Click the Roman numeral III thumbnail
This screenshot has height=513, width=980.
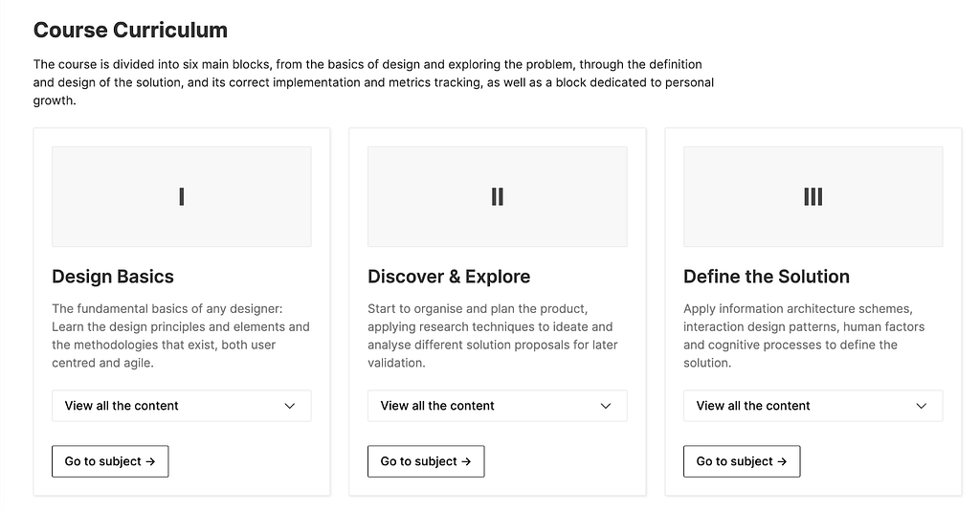click(813, 197)
